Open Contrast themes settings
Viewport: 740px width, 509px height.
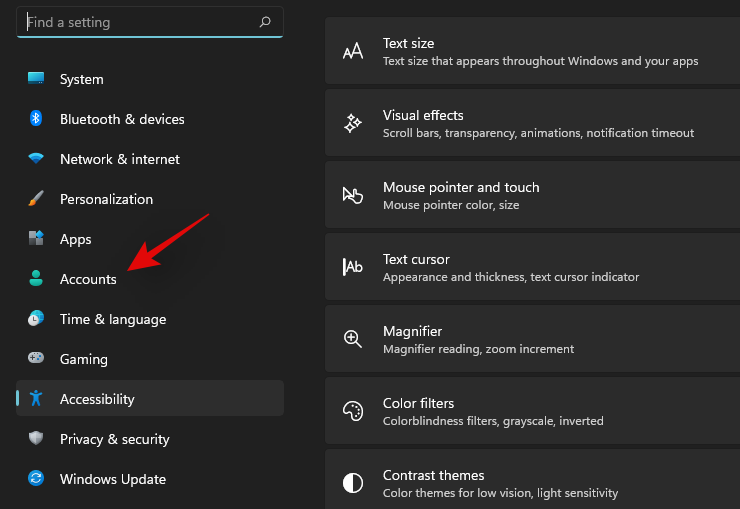[x=532, y=484]
